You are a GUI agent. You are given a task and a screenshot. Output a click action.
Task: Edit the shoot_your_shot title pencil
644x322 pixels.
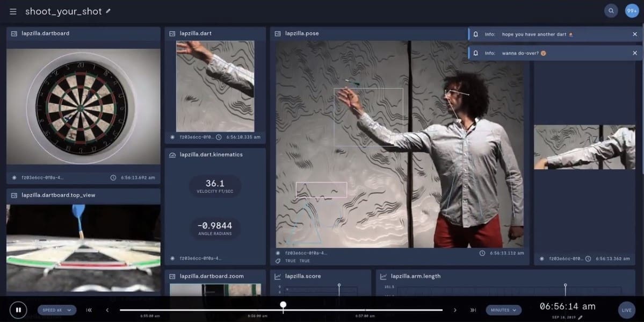(x=108, y=11)
